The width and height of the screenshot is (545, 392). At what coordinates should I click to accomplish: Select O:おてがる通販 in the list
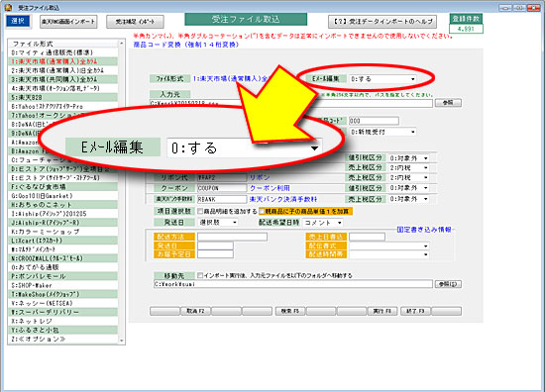click(62, 267)
